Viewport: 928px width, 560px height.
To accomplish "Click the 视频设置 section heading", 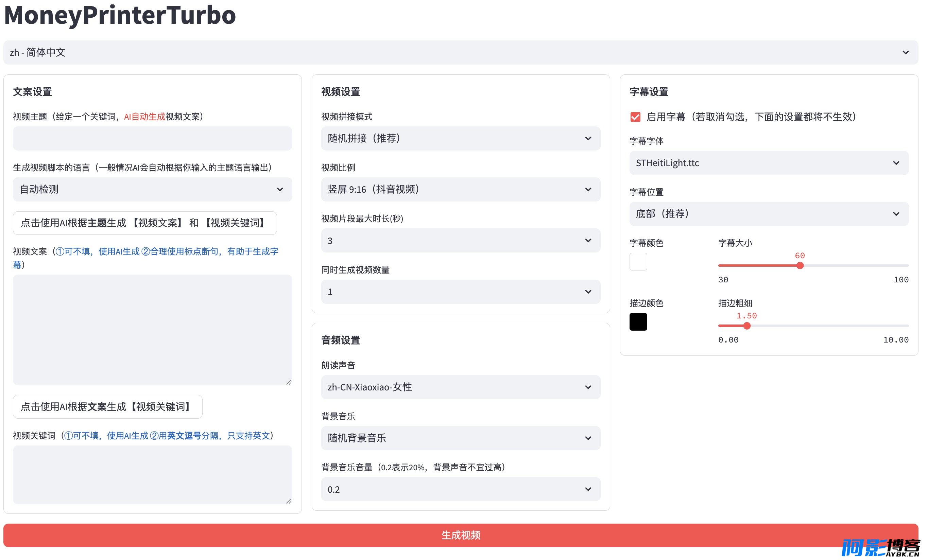I will (x=341, y=92).
